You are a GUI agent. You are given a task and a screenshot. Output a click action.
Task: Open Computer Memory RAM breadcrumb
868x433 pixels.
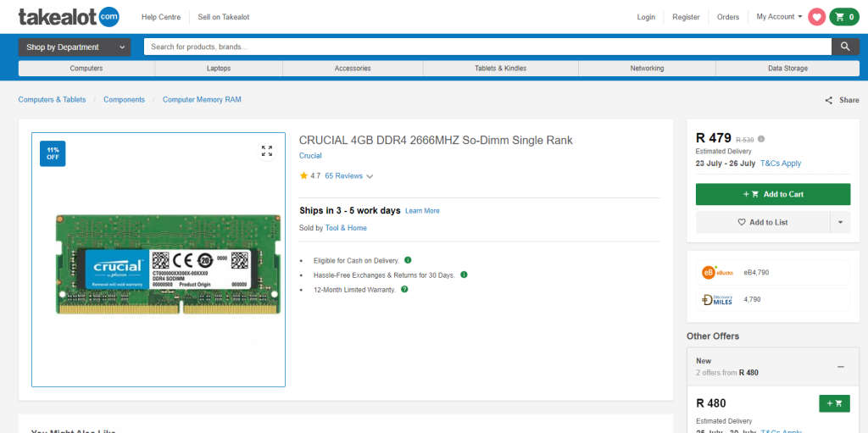click(x=202, y=100)
